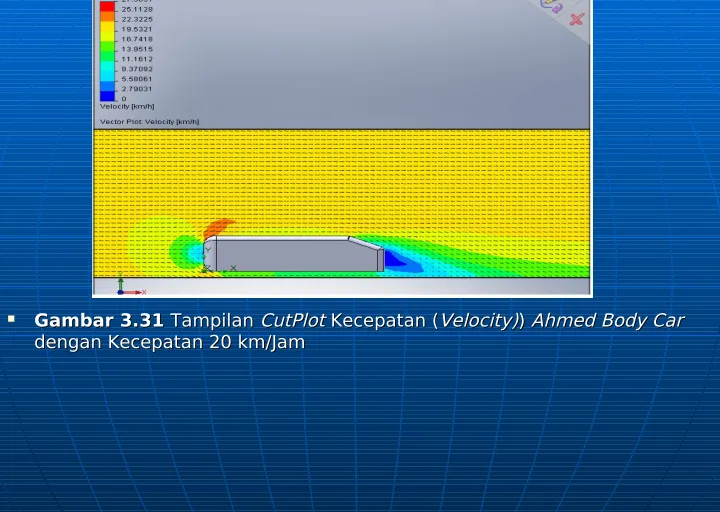Select legend value 13.9515
Image resolution: width=720 pixels, height=512 pixels.
(137, 49)
